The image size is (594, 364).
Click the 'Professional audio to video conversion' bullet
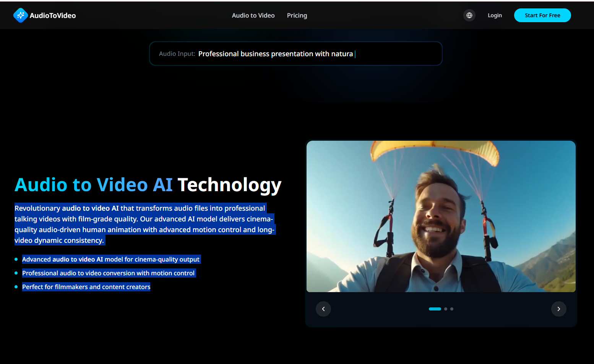click(x=109, y=273)
